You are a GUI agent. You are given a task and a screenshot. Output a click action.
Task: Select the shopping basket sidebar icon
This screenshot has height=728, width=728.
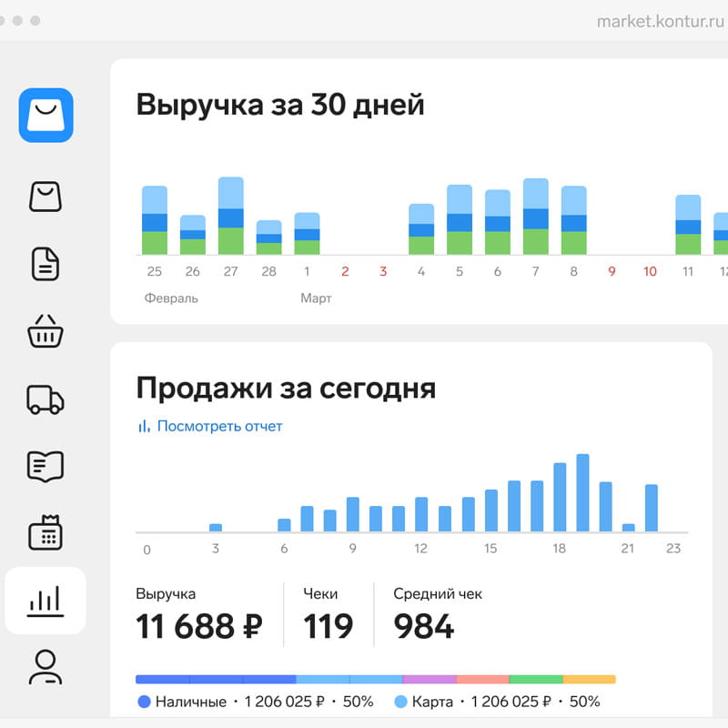click(45, 331)
